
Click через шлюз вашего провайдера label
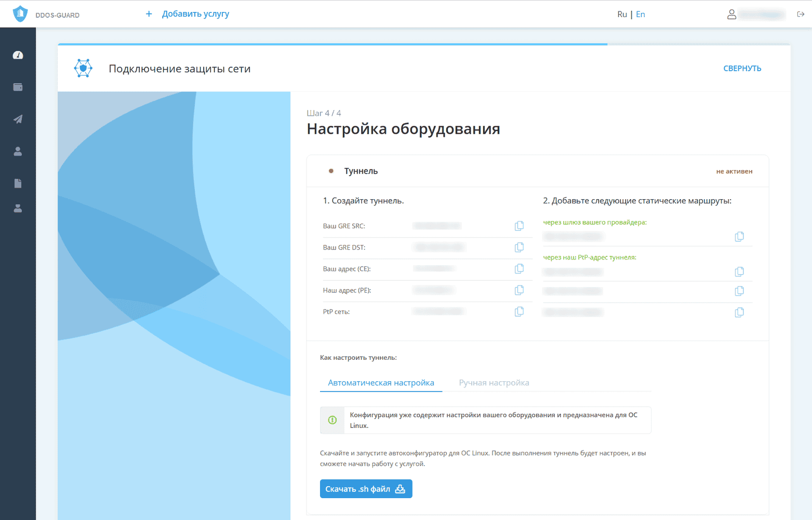[595, 223]
